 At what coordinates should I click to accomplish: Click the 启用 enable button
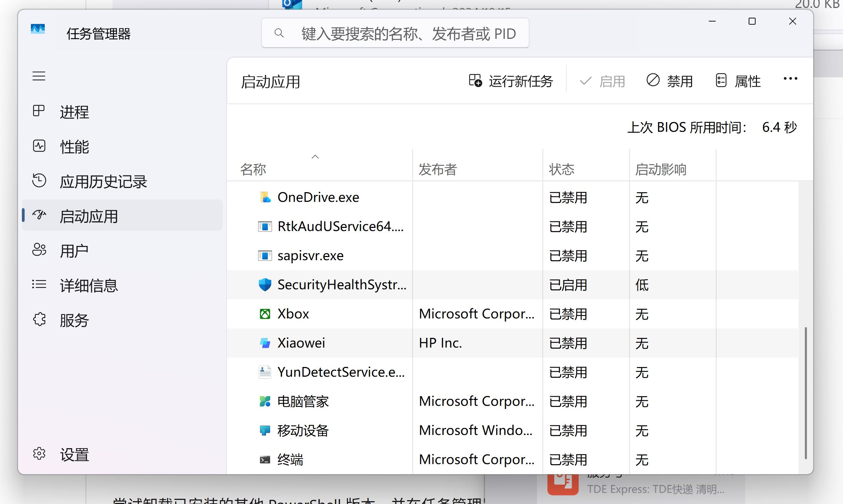603,81
